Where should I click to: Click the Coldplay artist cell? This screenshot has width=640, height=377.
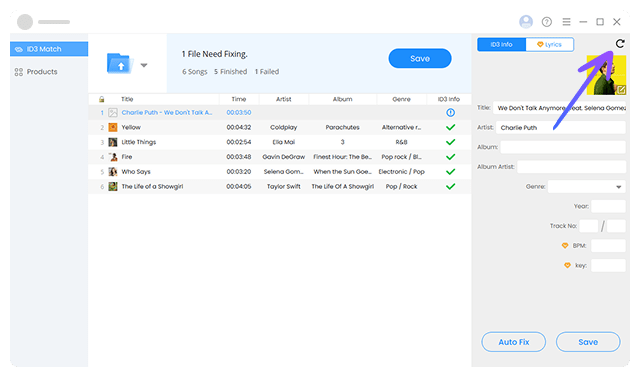coord(284,127)
